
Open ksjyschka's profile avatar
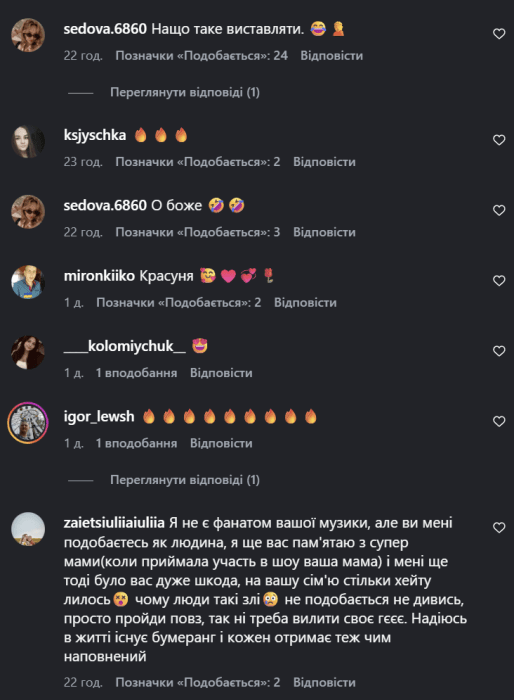tap(28, 142)
